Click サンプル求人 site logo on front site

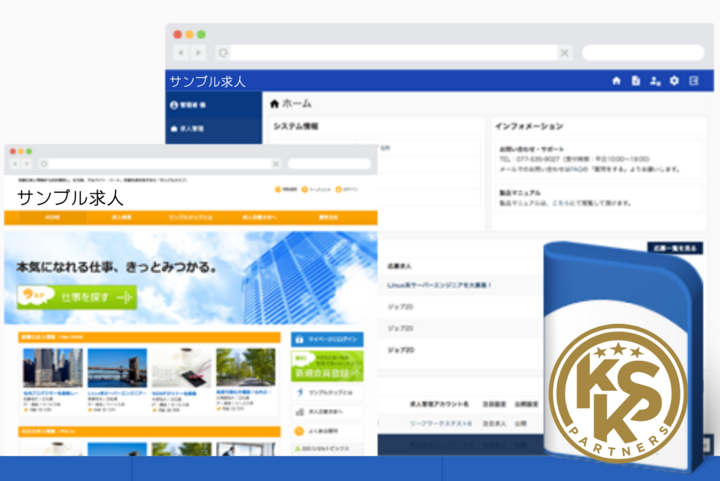(x=70, y=198)
